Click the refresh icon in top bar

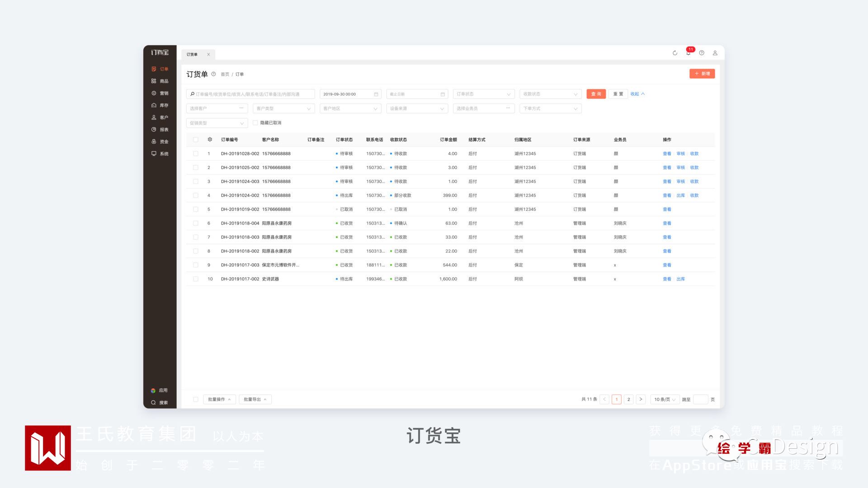(675, 53)
